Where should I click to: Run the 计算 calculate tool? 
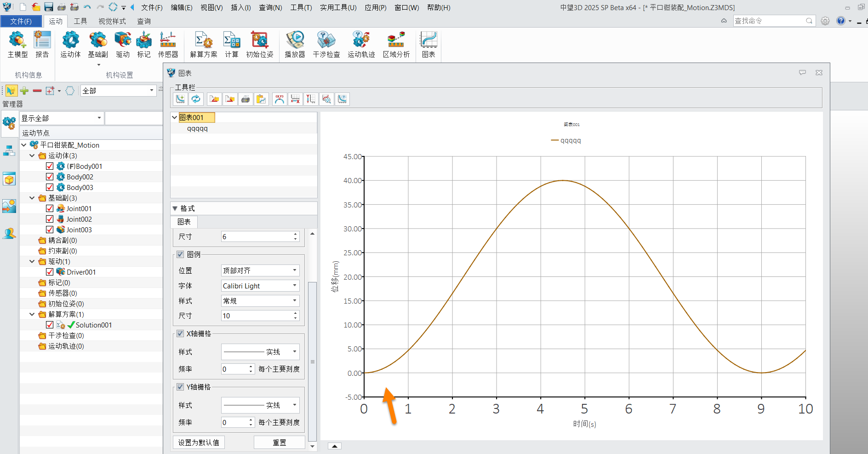click(x=232, y=45)
